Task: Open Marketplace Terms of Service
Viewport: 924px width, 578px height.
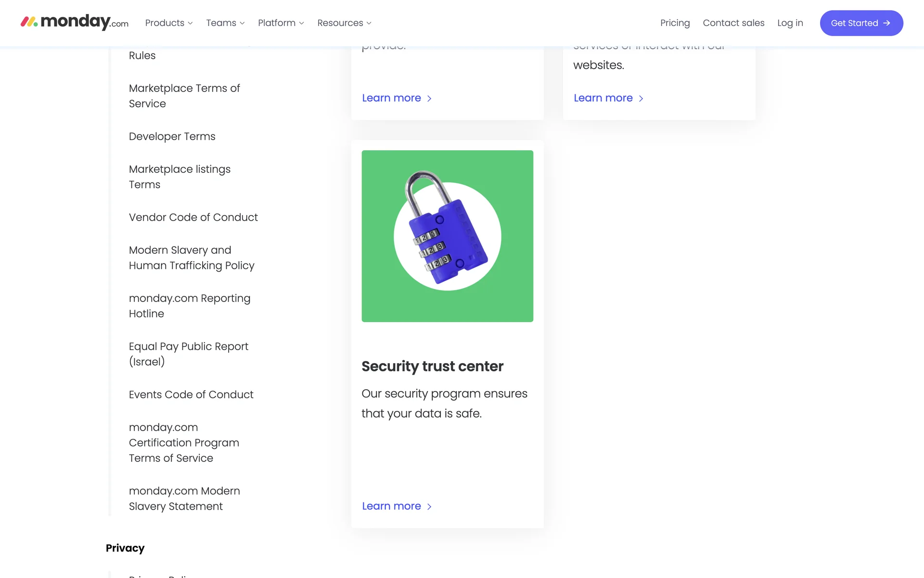Action: tap(184, 96)
